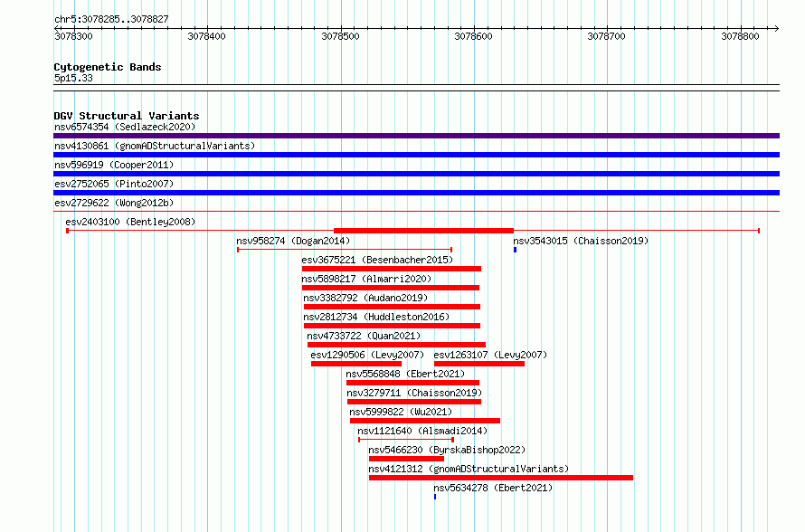Select the long red nsv4121312 bar
This screenshot has width=805, height=532.
(x=501, y=478)
